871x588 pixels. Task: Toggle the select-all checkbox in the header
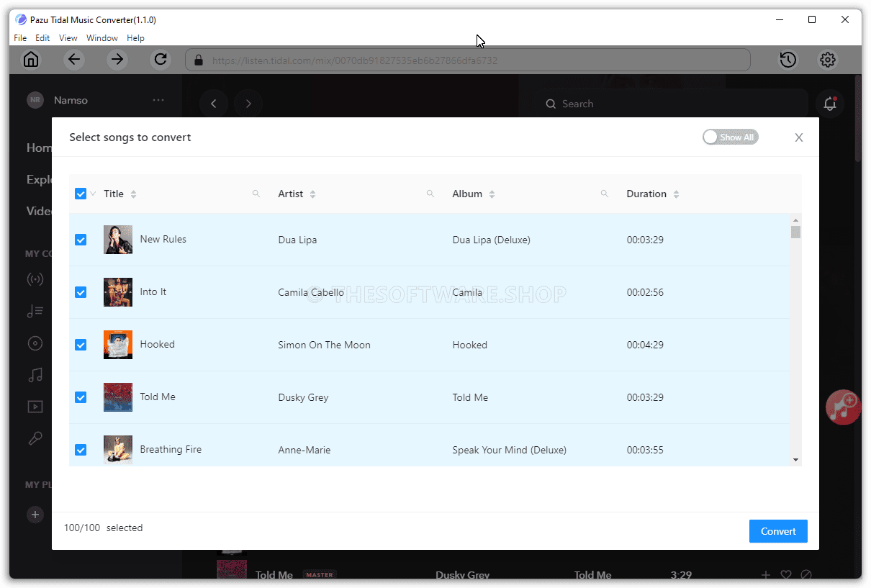click(x=81, y=194)
